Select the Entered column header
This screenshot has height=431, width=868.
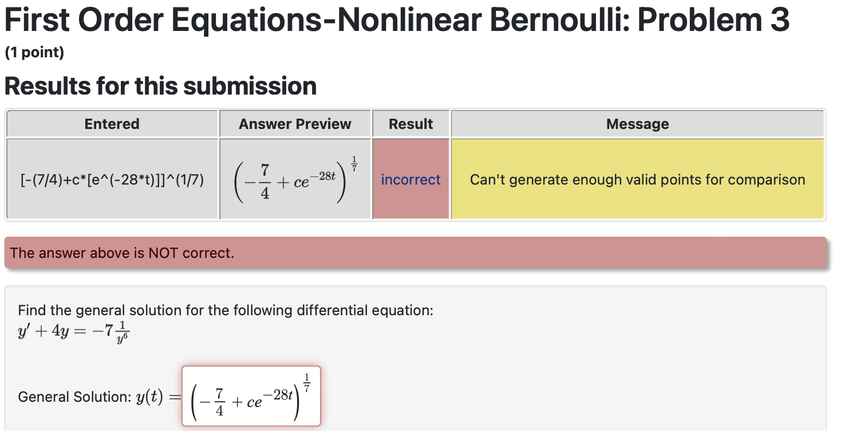[112, 123]
